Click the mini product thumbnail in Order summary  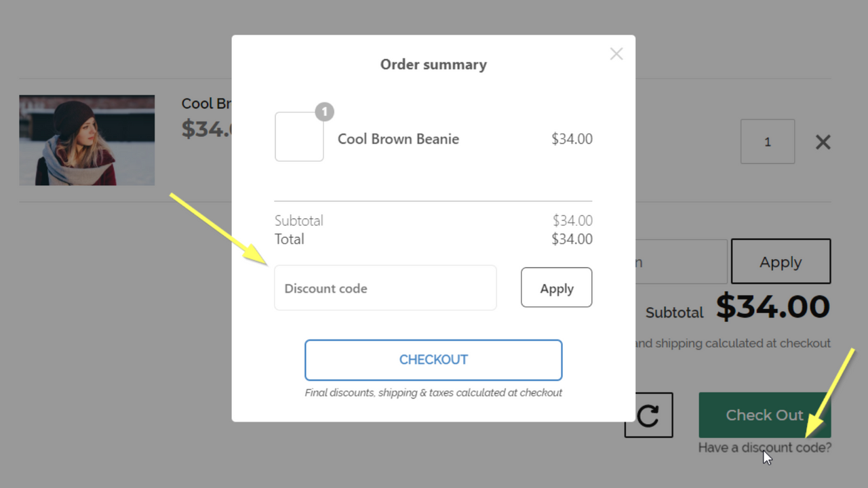pos(298,136)
